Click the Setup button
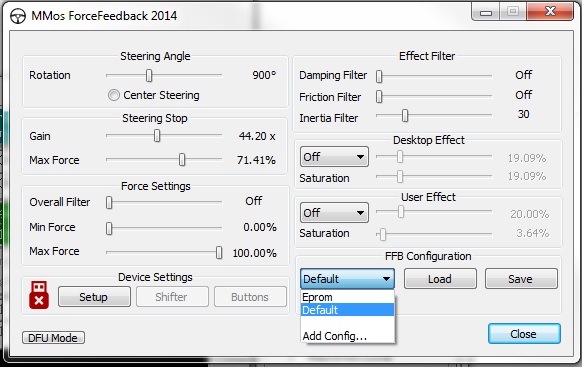Screen dimensions: 585x368 pos(94,297)
